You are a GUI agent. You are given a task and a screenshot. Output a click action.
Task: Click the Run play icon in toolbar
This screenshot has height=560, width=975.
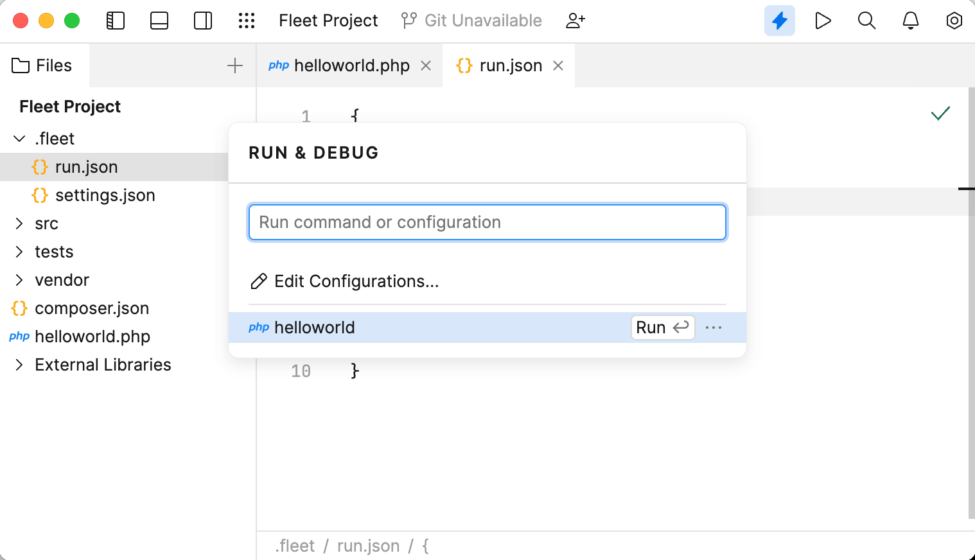(x=823, y=21)
